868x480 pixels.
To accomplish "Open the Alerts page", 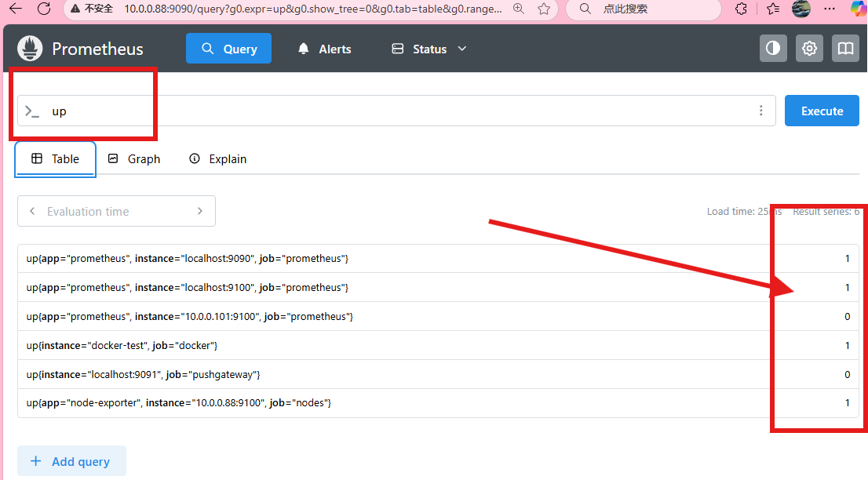I will pos(324,49).
